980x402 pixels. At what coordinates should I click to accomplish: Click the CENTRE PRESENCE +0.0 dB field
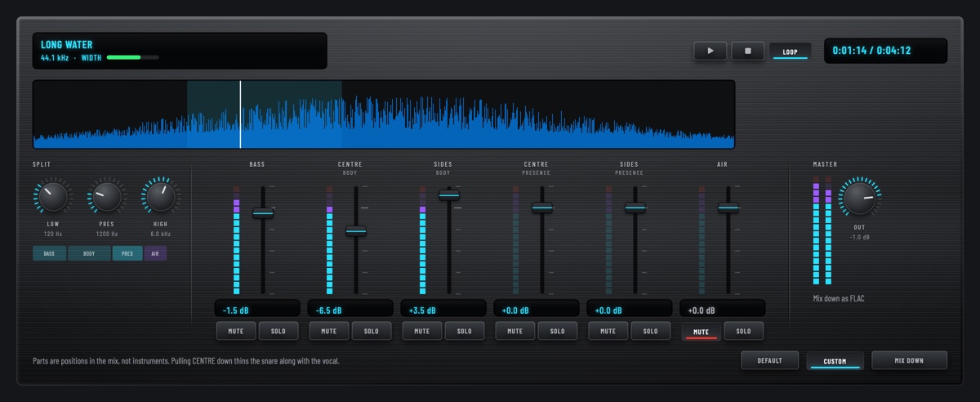537,310
